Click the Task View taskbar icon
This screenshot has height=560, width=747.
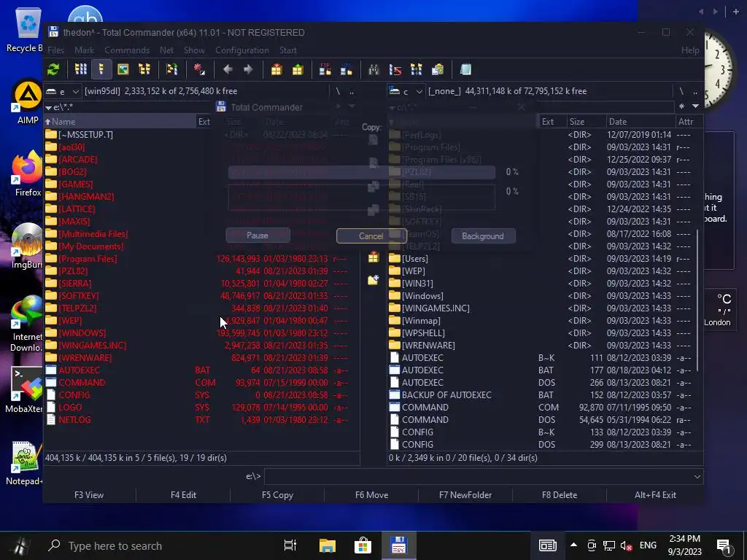[x=290, y=545]
